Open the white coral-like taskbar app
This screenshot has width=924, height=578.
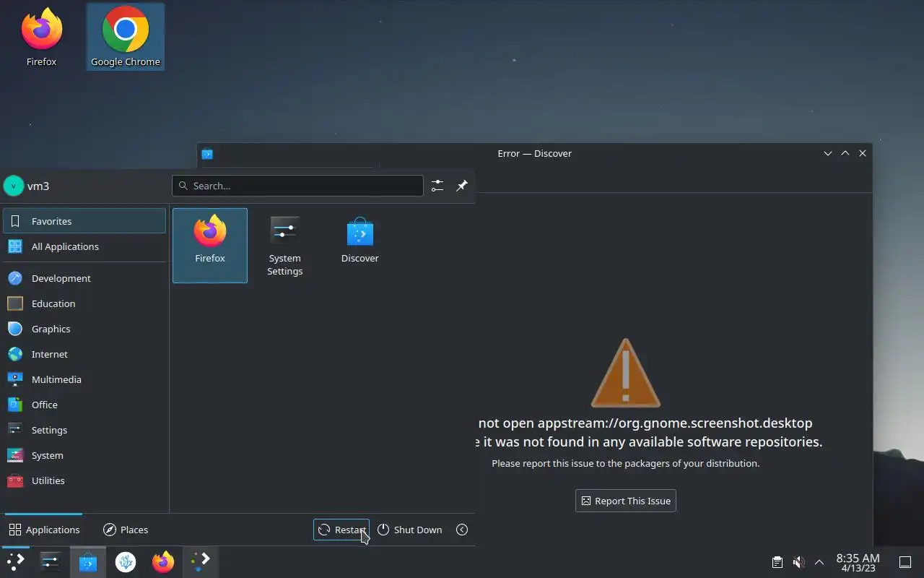pyautogui.click(x=126, y=561)
